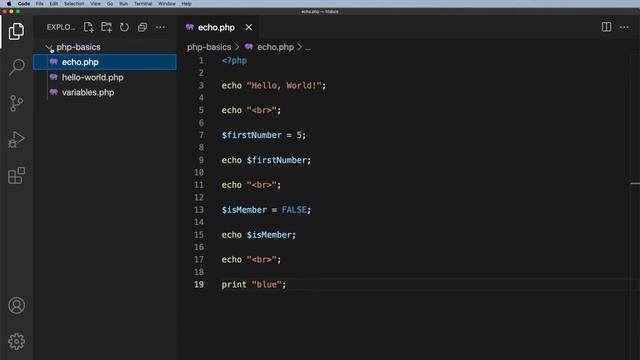Collapse the php-basics folder
This screenshot has width=640, height=360.
pyautogui.click(x=49, y=47)
